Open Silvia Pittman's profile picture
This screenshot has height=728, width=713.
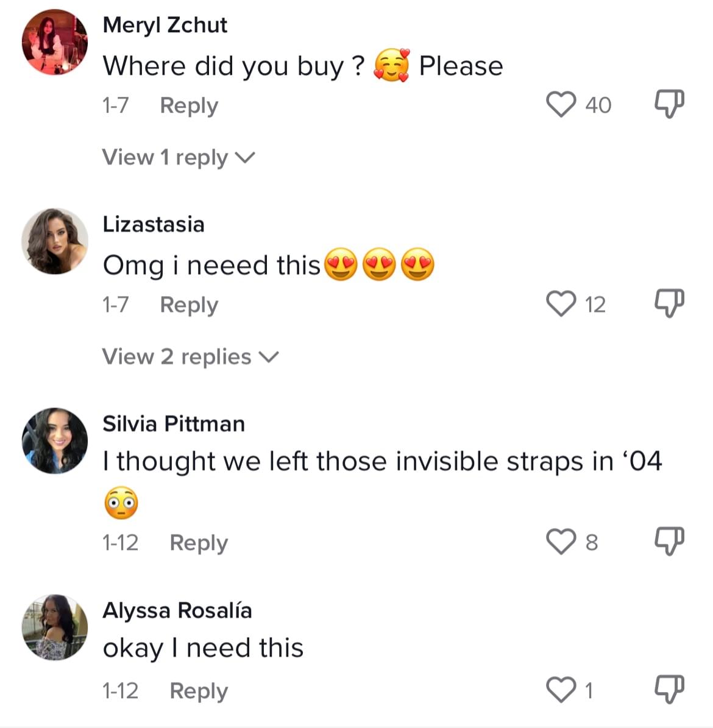pos(55,440)
